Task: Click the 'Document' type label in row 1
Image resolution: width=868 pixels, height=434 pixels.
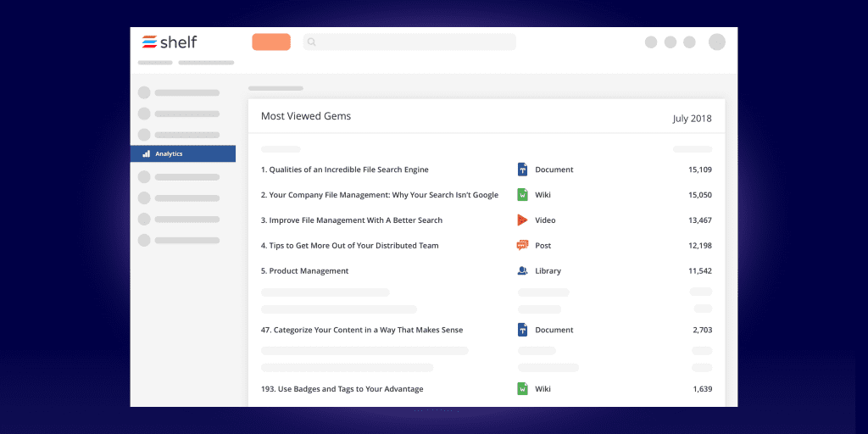Action: 554,170
